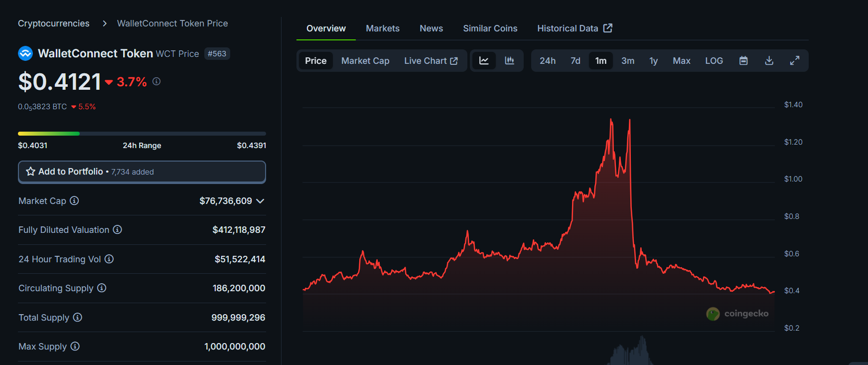
Task: Select the 3m time range
Action: point(628,61)
